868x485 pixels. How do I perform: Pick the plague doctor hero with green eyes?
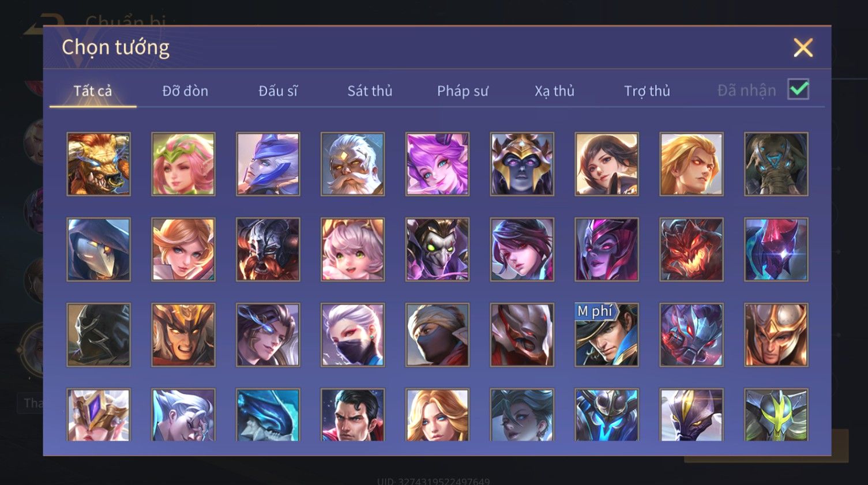click(x=437, y=250)
